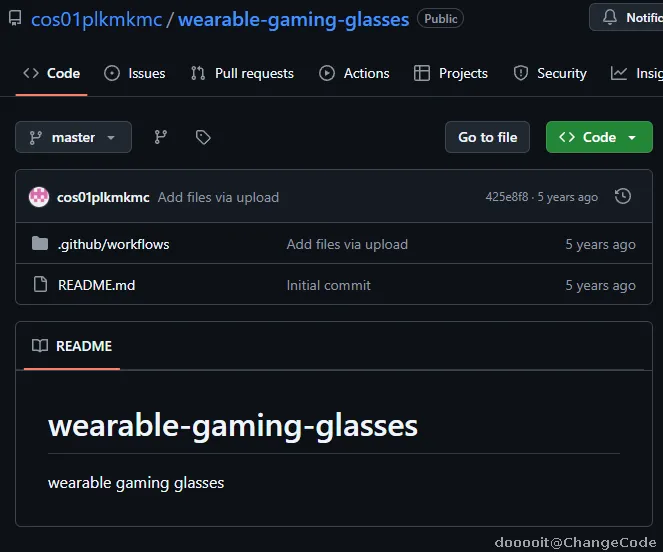Open the Insights tab
Image resolution: width=663 pixels, height=552 pixels.
coord(636,74)
